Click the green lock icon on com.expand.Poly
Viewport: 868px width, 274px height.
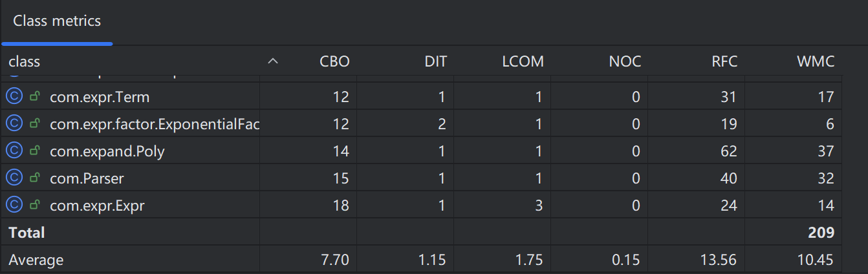[x=35, y=151]
